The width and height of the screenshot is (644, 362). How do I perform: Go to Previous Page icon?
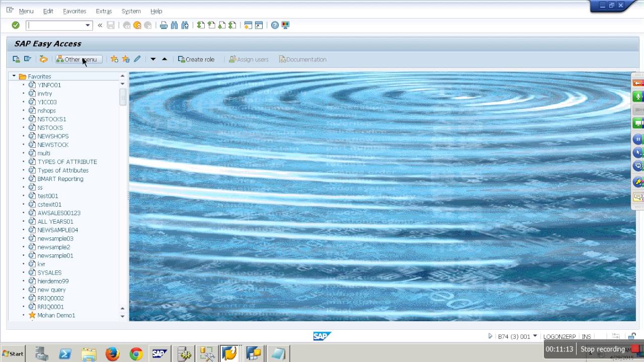click(x=211, y=25)
